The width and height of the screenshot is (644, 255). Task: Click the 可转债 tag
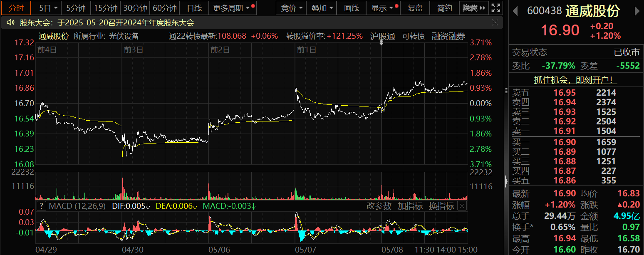[x=414, y=36]
